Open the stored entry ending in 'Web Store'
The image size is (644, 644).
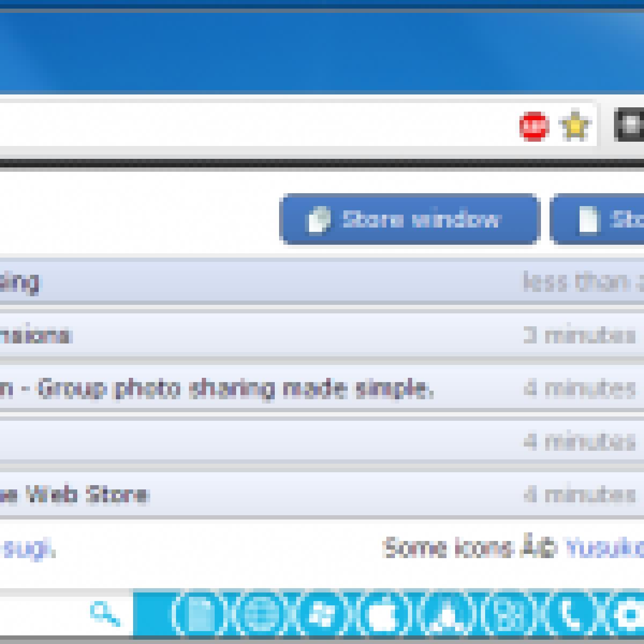click(322, 494)
